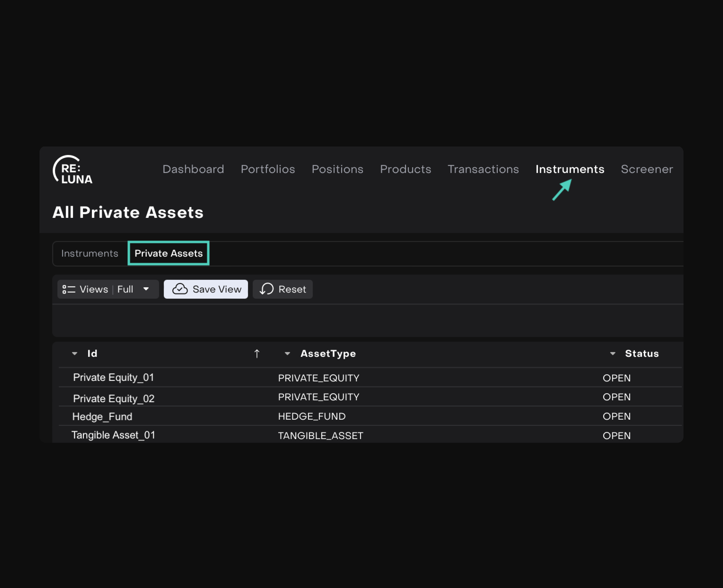Open the Id column filter arrow
723x588 pixels.
tap(75, 354)
